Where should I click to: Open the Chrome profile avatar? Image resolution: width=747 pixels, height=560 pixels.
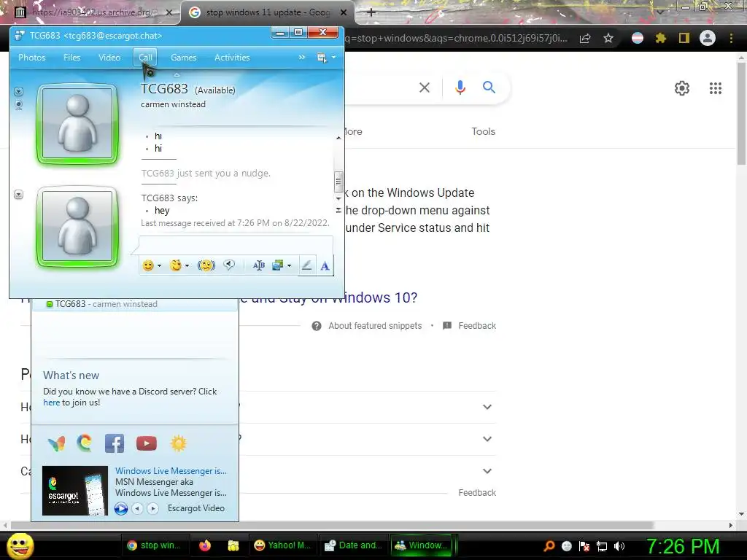[x=708, y=38]
